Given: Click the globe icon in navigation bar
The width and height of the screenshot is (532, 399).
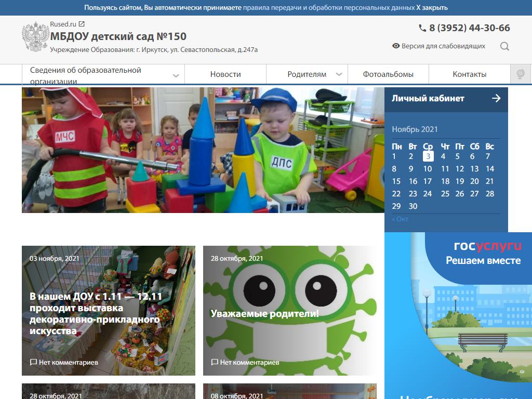Looking at the screenshot, I should (520, 74).
